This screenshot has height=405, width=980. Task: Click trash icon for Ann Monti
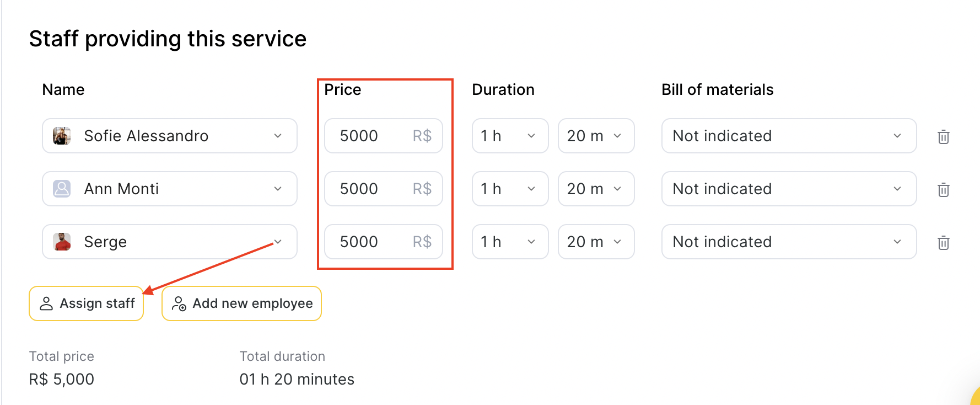[x=943, y=189]
